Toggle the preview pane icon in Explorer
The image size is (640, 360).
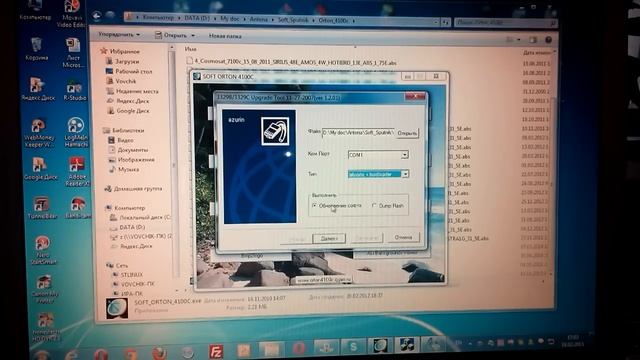533,40
